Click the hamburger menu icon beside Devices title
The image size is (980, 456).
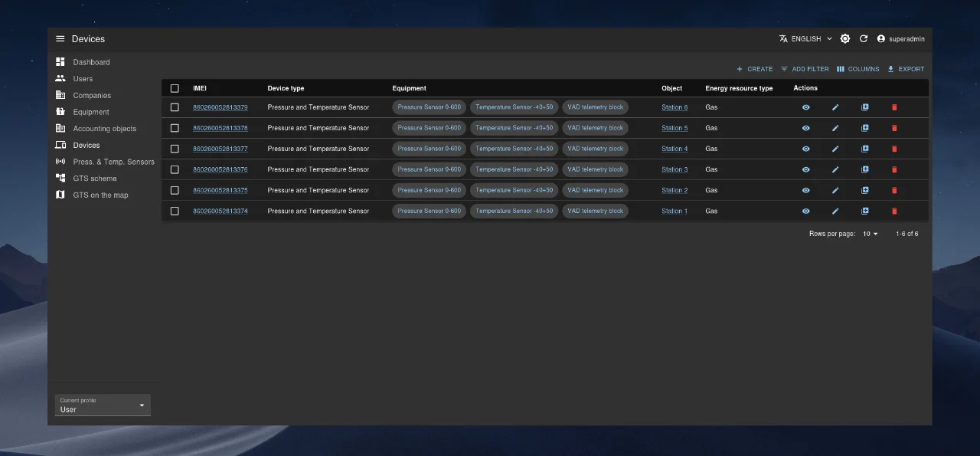60,39
